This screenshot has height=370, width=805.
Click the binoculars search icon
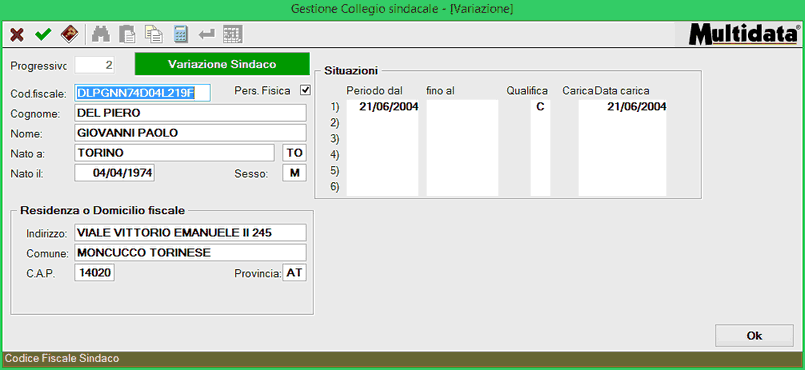[101, 35]
